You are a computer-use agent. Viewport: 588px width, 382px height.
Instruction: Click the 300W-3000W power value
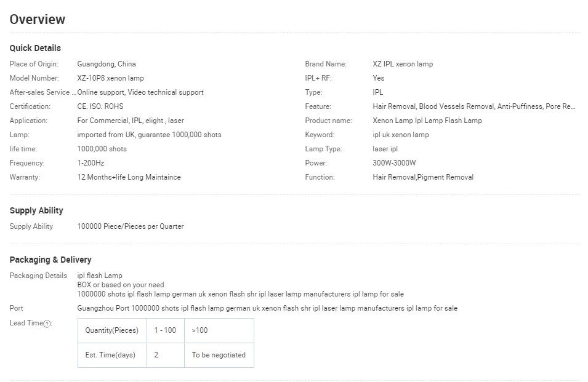coord(394,163)
